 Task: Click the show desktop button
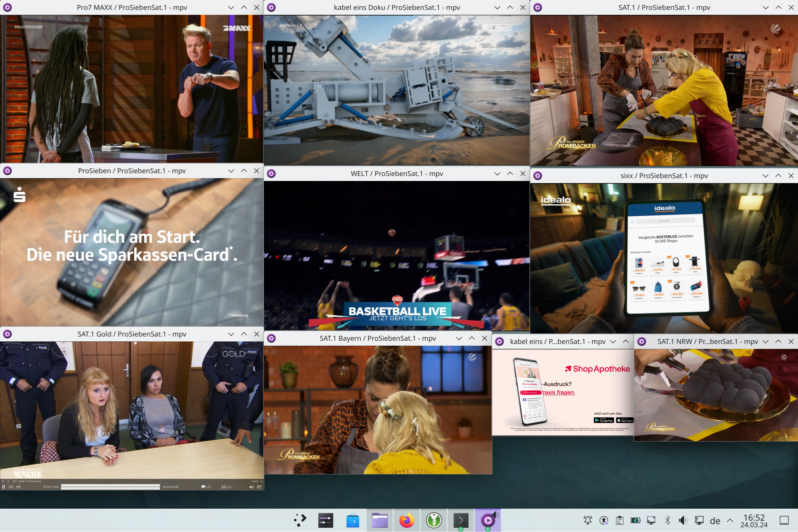click(784, 520)
